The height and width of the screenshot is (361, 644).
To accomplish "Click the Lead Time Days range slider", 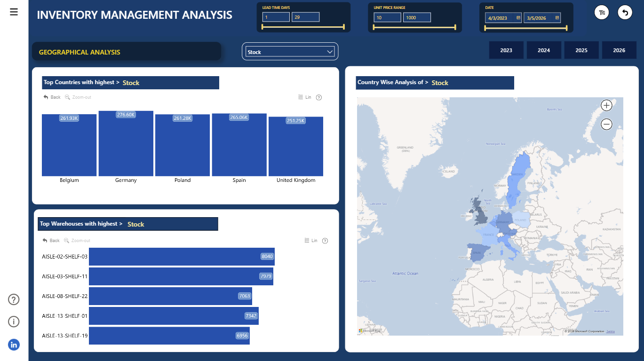I will click(x=303, y=27).
